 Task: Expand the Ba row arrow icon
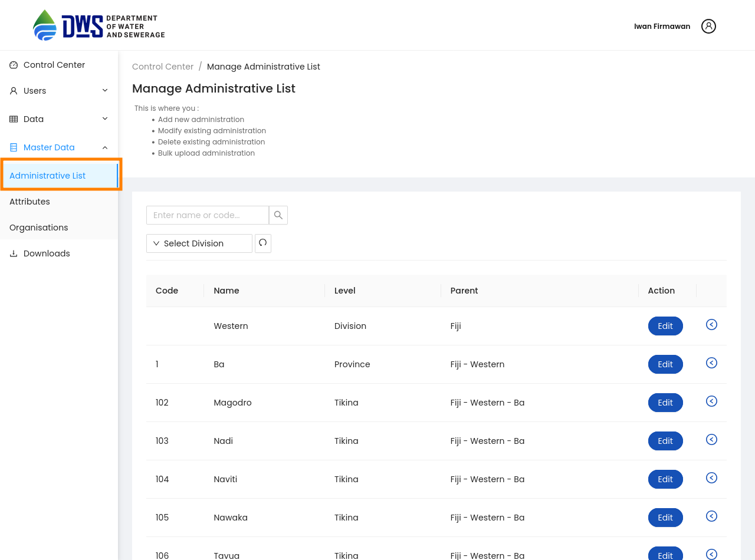[x=711, y=363]
